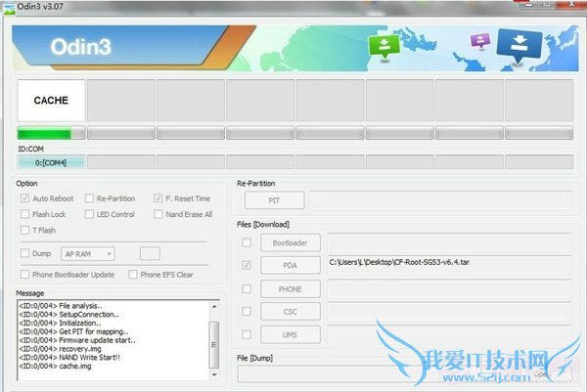Screen dimensions: 587x392
Task: Click the Message log scroll up arrow
Action: pyautogui.click(x=214, y=307)
